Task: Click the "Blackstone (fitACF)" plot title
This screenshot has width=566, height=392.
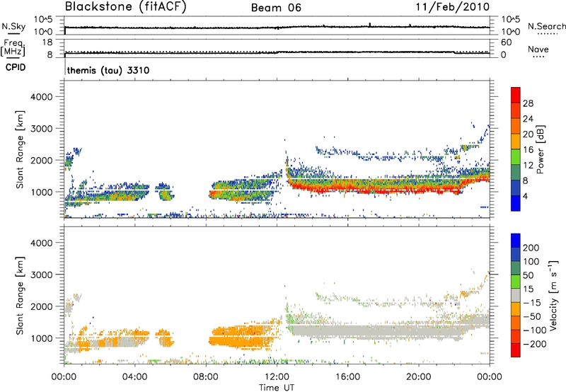Action: coord(126,6)
